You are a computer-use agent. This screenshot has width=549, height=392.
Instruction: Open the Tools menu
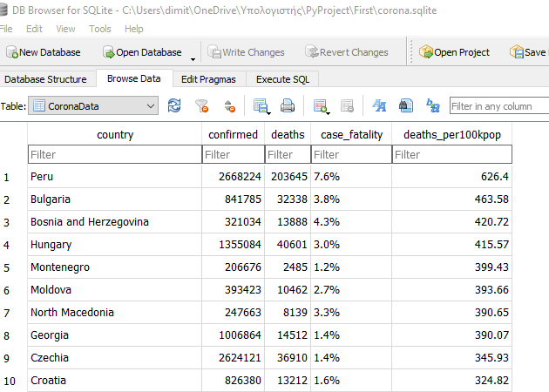(x=100, y=29)
